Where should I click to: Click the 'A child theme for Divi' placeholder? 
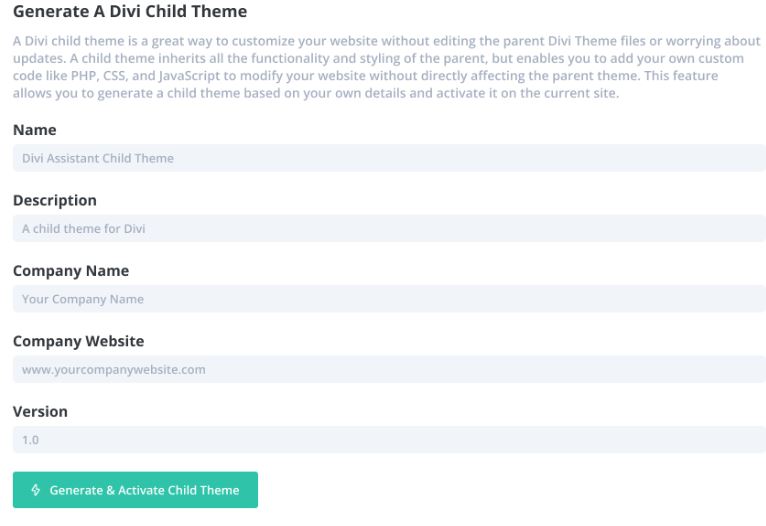(x=84, y=229)
